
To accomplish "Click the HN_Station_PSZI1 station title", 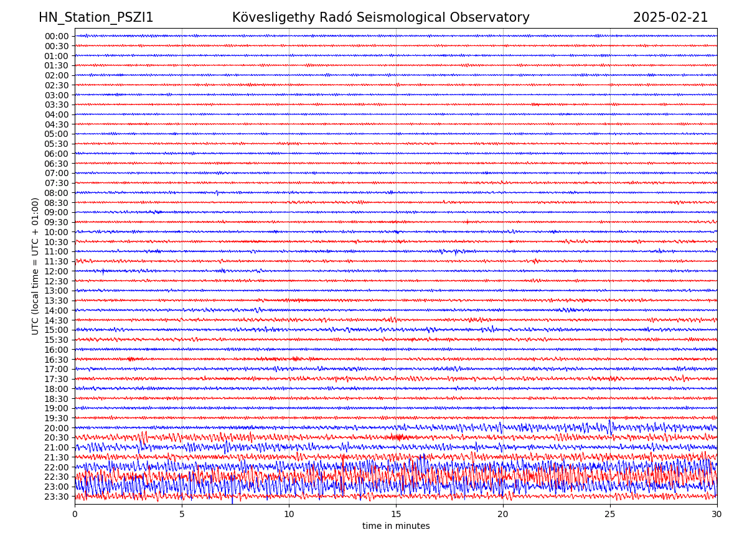I will [x=96, y=18].
